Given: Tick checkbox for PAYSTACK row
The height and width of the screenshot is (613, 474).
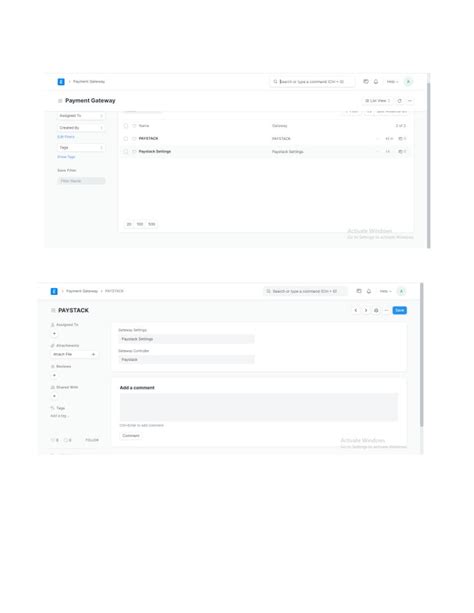Looking at the screenshot, I should 126,139.
